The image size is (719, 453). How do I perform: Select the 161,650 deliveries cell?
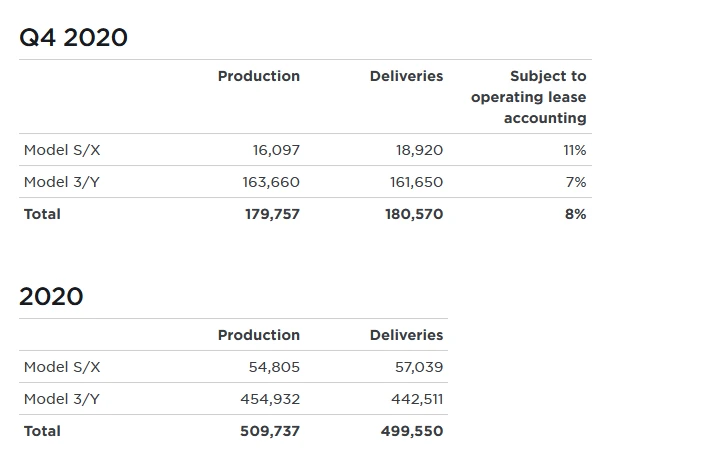[416, 182]
